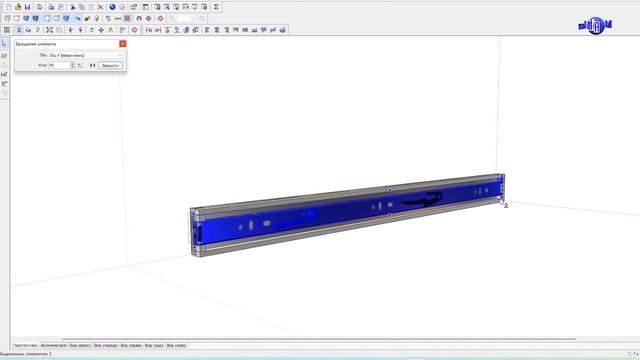Click the red ring icon in third toolbar
The height and width of the screenshot is (360, 640).
coord(134,30)
